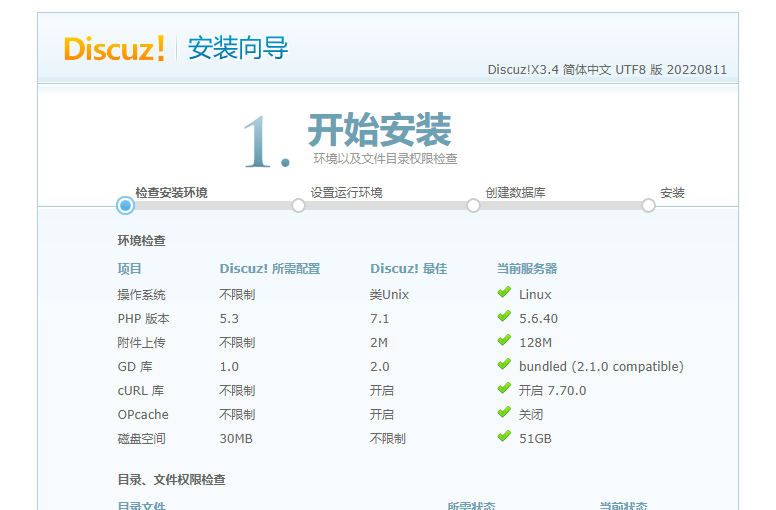This screenshot has width=776, height=510.
Task: Click the 开启 7.70.0 cURL value
Action: (x=552, y=391)
